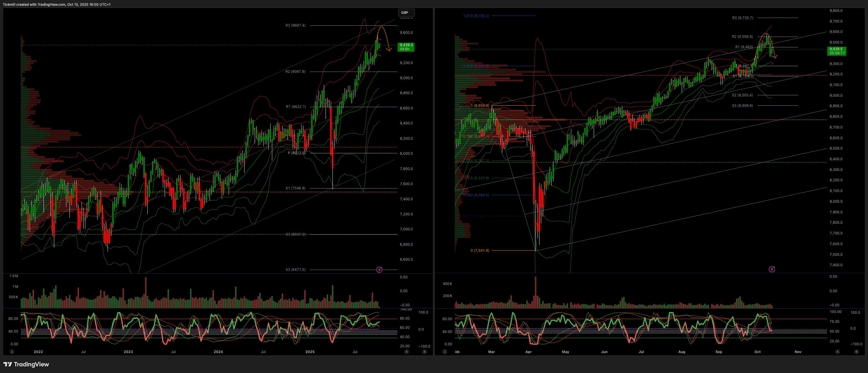Select the R3 (9697.4) pivot label
Image resolution: width=868 pixels, height=373 pixels.
(295, 25)
